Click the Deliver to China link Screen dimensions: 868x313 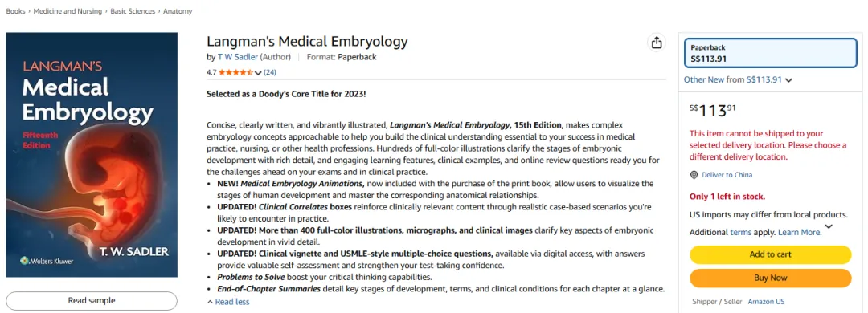727,175
